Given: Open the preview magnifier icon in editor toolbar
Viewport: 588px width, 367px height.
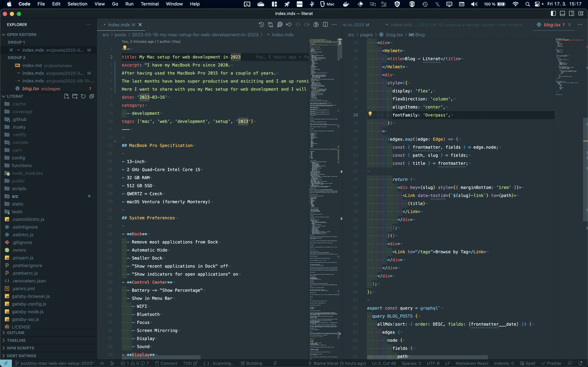Looking at the screenshot, I should click(280, 25).
